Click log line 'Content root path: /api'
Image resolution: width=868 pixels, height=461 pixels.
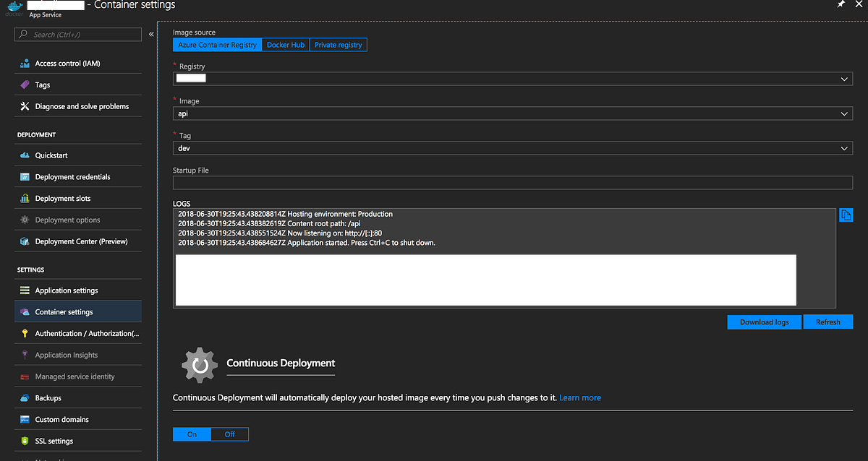pos(269,224)
